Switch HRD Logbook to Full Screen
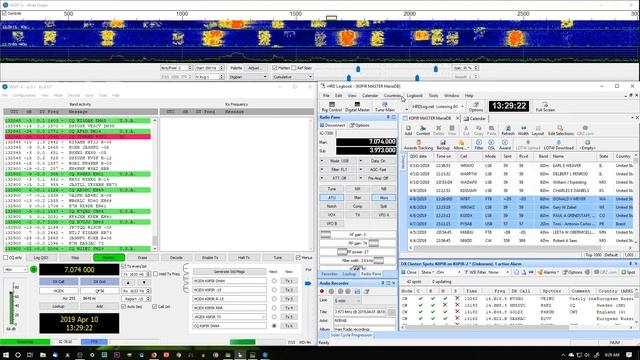 545,107
